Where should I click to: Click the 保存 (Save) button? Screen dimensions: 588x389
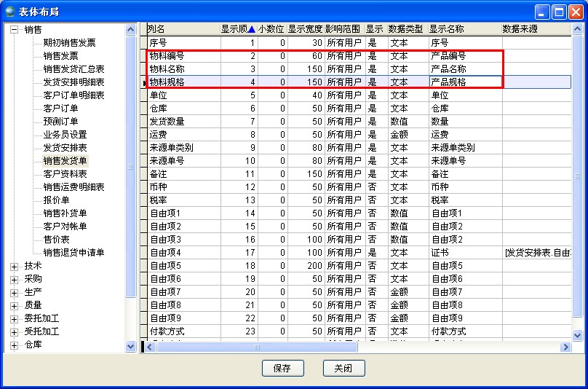pos(282,369)
